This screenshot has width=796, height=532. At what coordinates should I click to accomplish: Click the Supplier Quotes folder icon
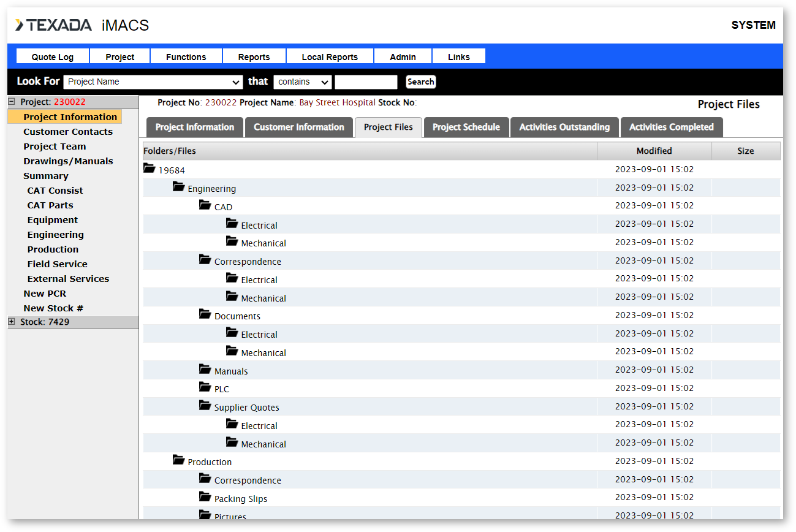(x=205, y=406)
